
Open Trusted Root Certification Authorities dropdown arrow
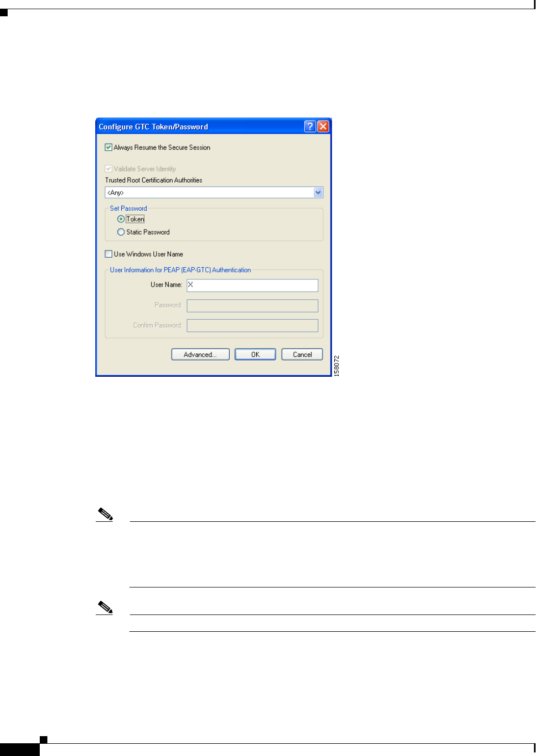318,192
